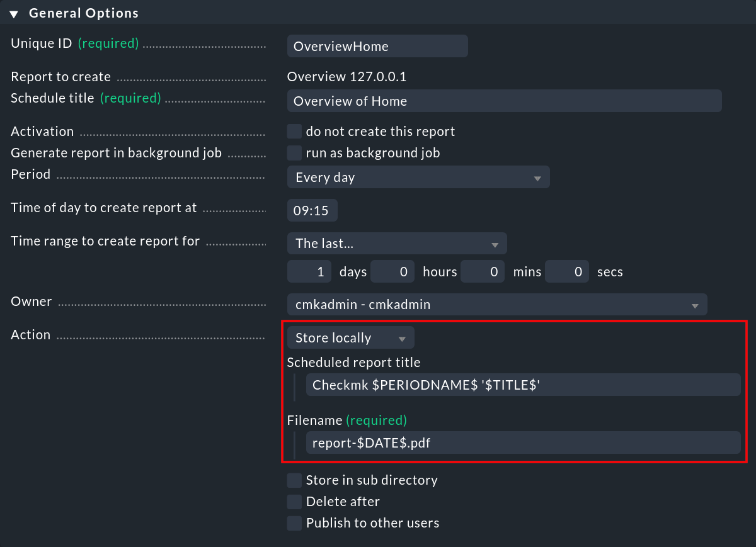Enable the Delete after option
Viewport: 756px width, 547px height.
(294, 501)
